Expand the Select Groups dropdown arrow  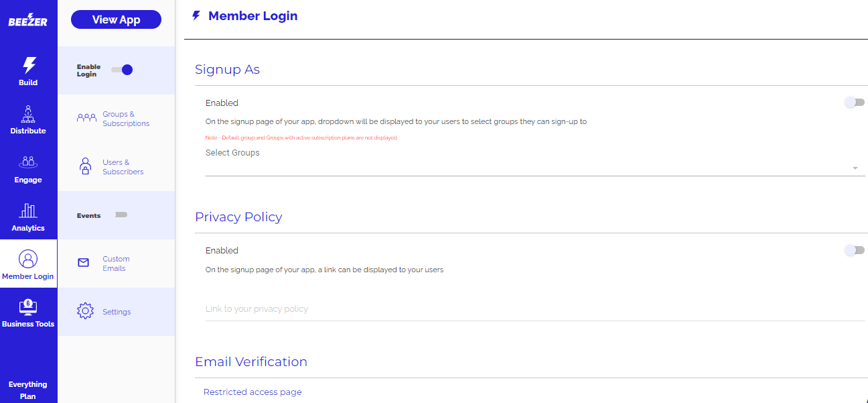(x=855, y=168)
